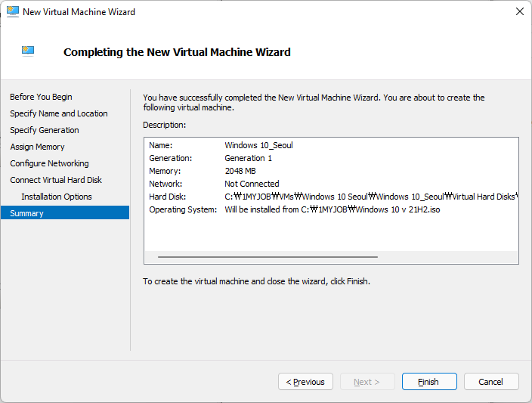The height and width of the screenshot is (403, 532).
Task: Click the Hard Disk: label
Action: (167, 197)
